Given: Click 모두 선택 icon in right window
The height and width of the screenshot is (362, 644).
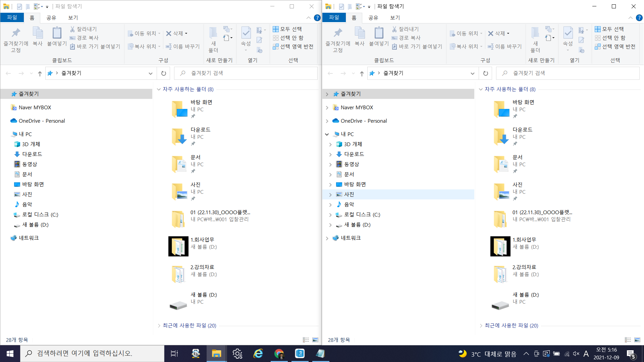Looking at the screenshot, I should (x=598, y=29).
